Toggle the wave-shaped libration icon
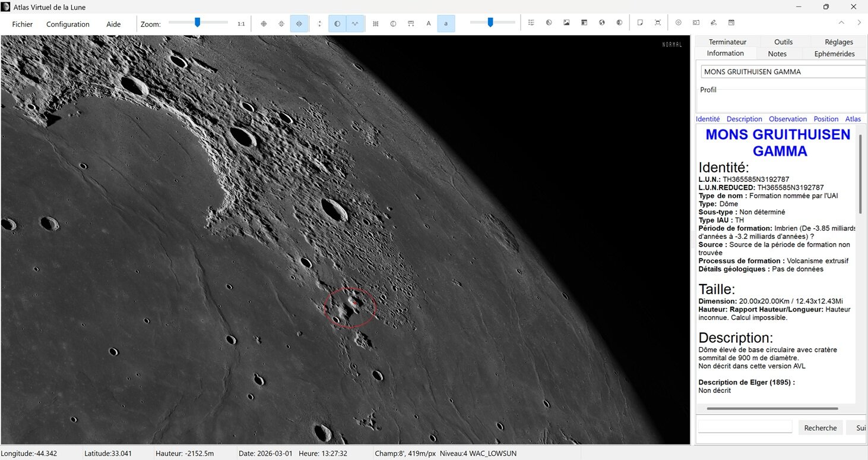Screen dimensions: 868x460 point(355,23)
